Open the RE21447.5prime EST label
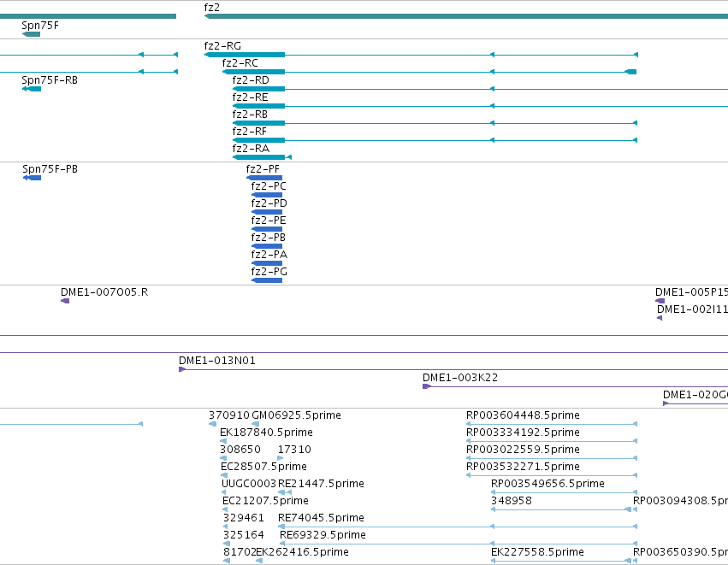This screenshot has height=565, width=728. 321,485
